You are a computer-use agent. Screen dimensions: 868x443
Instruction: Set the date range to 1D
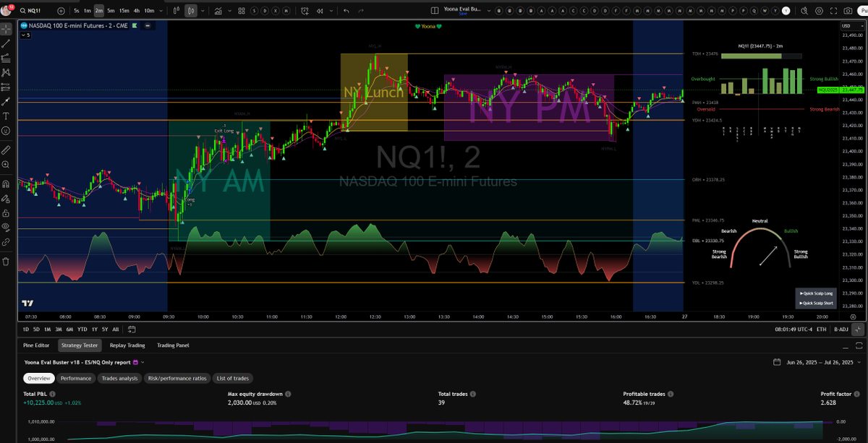[x=27, y=329]
